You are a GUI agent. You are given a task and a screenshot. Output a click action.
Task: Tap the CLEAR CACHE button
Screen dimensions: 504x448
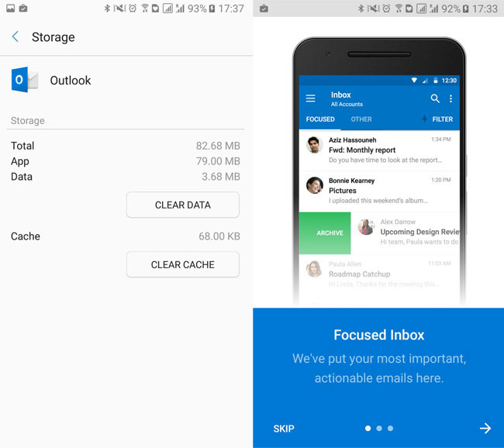point(182,264)
